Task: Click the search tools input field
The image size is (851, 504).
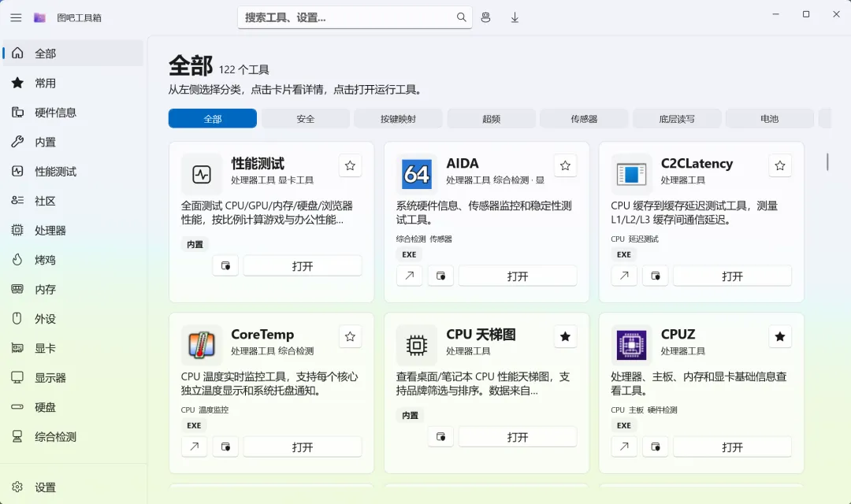Action: coord(355,17)
